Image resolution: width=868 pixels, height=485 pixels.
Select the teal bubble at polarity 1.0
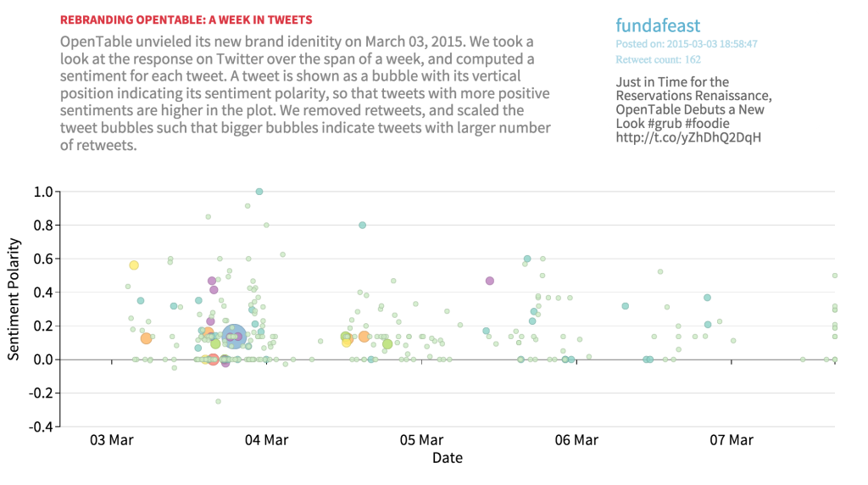click(259, 192)
